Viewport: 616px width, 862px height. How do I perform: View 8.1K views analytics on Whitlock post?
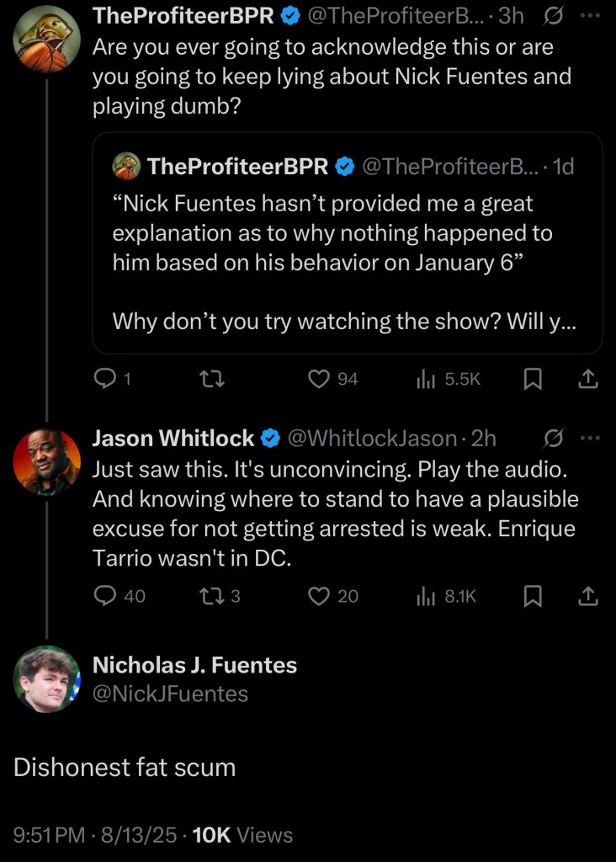[x=448, y=596]
